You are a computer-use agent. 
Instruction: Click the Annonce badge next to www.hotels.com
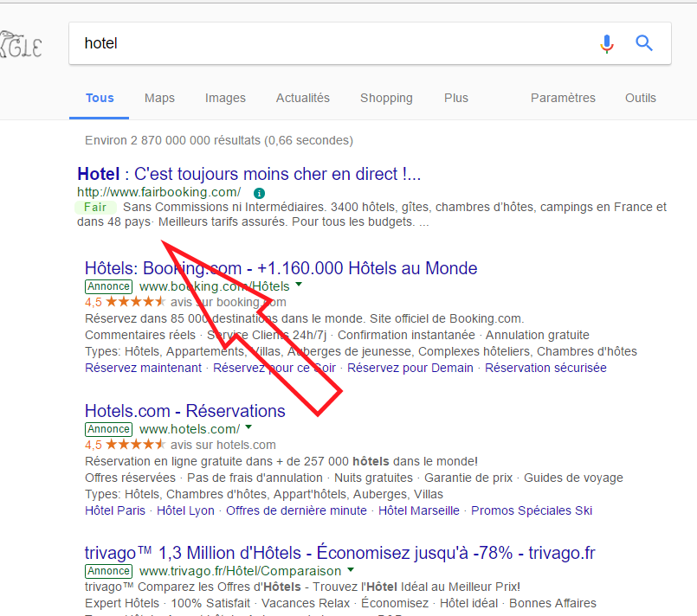click(x=108, y=429)
